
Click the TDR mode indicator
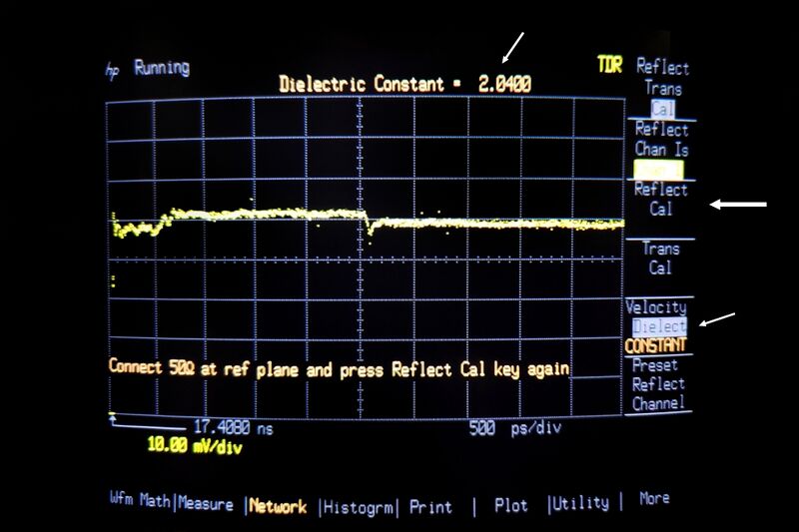pyautogui.click(x=609, y=65)
